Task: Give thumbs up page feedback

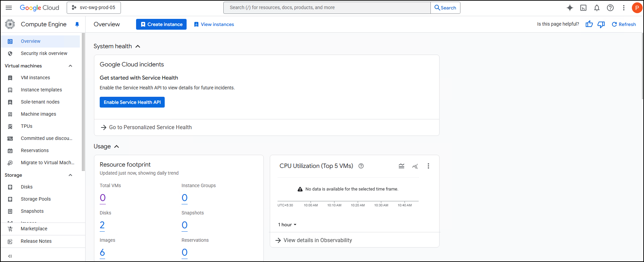Action: point(589,24)
